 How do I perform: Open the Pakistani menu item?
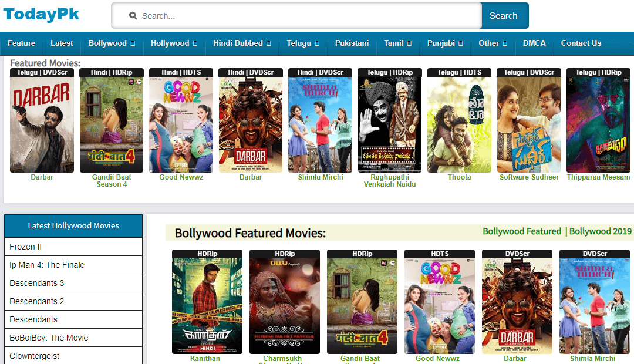(x=352, y=43)
